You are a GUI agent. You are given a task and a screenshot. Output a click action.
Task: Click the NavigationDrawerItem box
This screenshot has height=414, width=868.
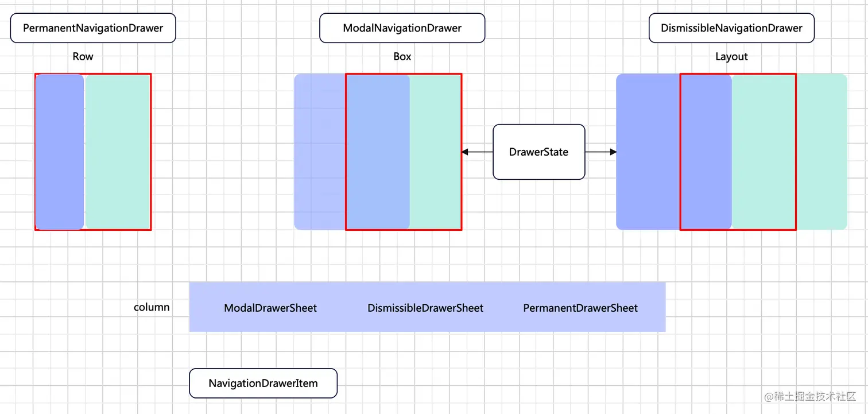tap(263, 383)
